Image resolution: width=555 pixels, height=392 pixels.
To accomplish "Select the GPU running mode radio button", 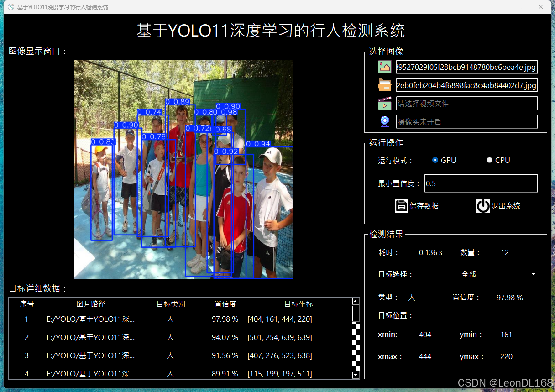I will point(435,160).
